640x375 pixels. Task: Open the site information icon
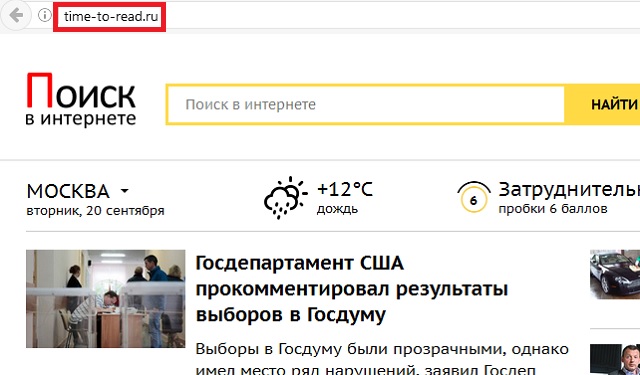point(44,16)
